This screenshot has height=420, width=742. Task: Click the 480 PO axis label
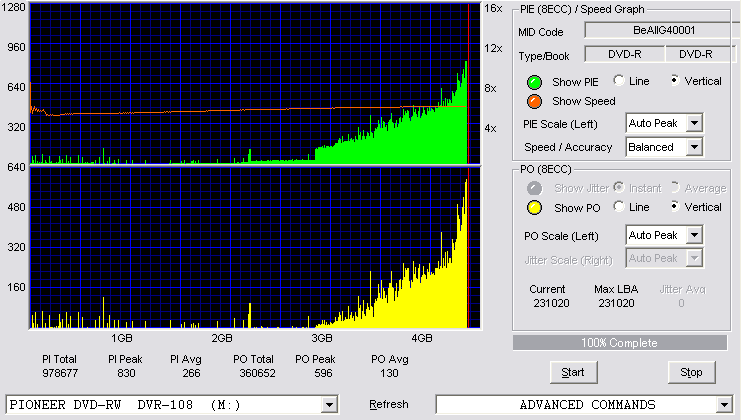pos(17,208)
